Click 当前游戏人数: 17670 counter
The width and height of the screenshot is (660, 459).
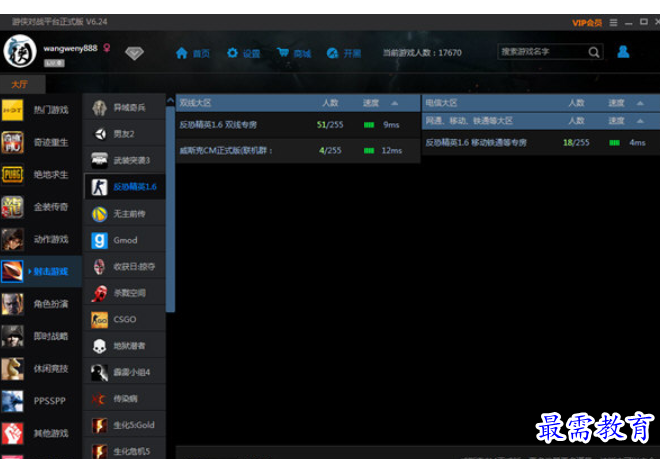(422, 53)
